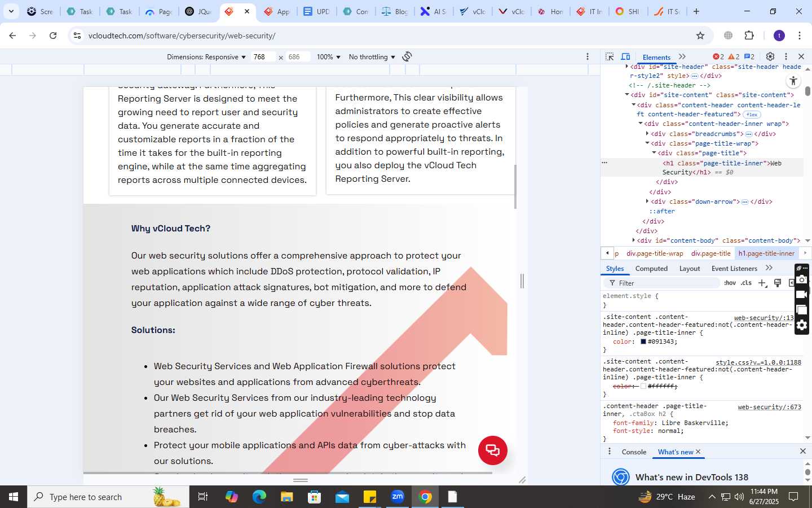
Task: Switch to the Computed tab
Action: [x=651, y=269]
